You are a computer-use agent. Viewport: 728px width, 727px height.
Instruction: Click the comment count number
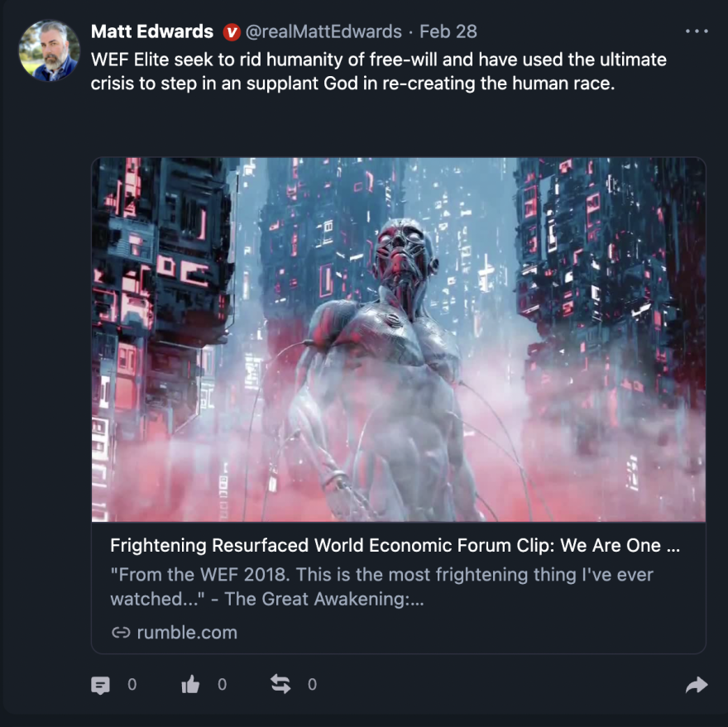132,685
